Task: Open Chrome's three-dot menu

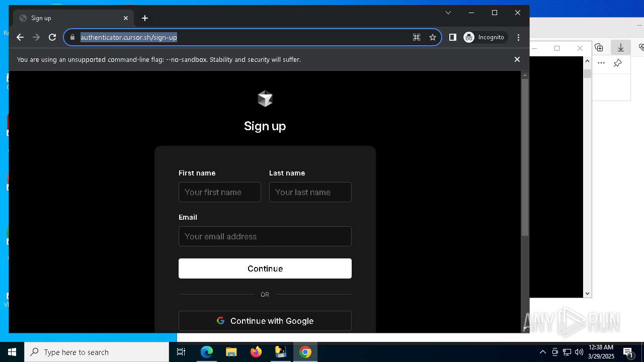Action: (519, 37)
